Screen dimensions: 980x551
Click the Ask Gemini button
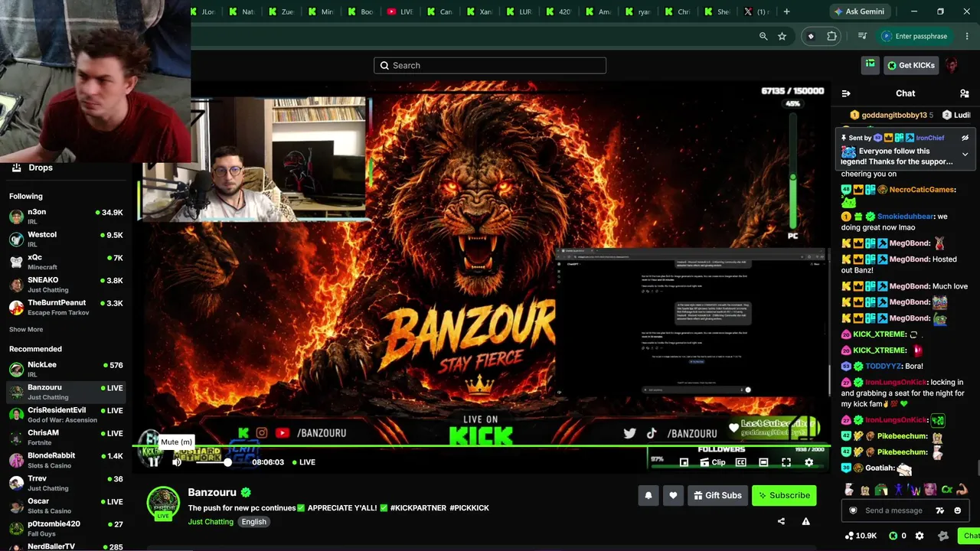860,11
